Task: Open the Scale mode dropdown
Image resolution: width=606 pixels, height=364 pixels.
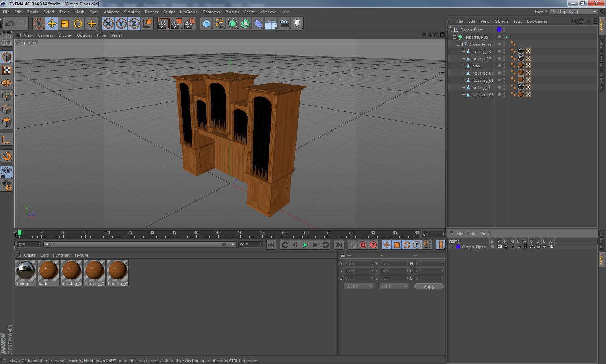Action: pyautogui.click(x=393, y=286)
